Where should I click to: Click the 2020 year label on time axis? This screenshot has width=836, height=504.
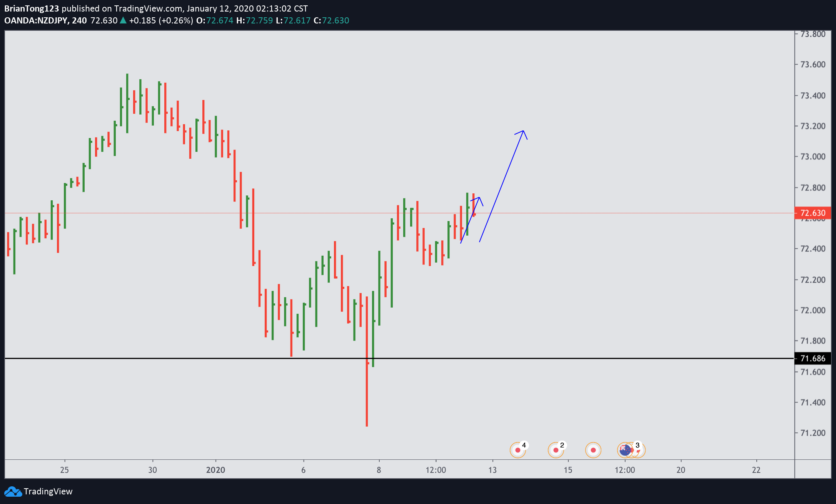(215, 470)
